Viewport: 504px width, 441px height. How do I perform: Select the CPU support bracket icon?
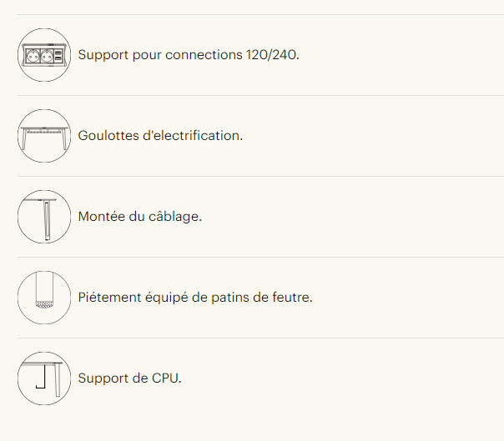click(44, 378)
